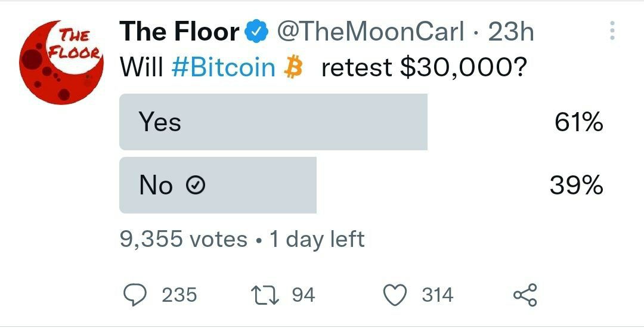Click the 61% poll result
This screenshot has width=644, height=328.
point(578,123)
